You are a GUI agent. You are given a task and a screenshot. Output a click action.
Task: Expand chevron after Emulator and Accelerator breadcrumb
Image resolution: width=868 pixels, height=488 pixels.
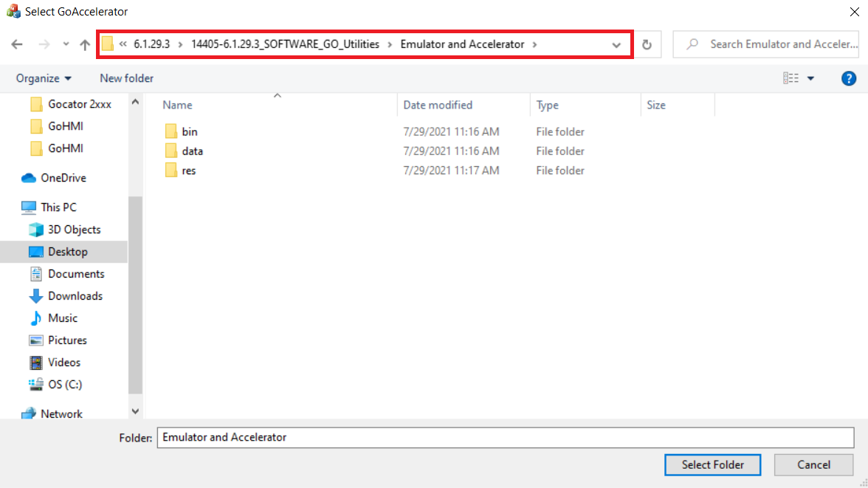534,44
